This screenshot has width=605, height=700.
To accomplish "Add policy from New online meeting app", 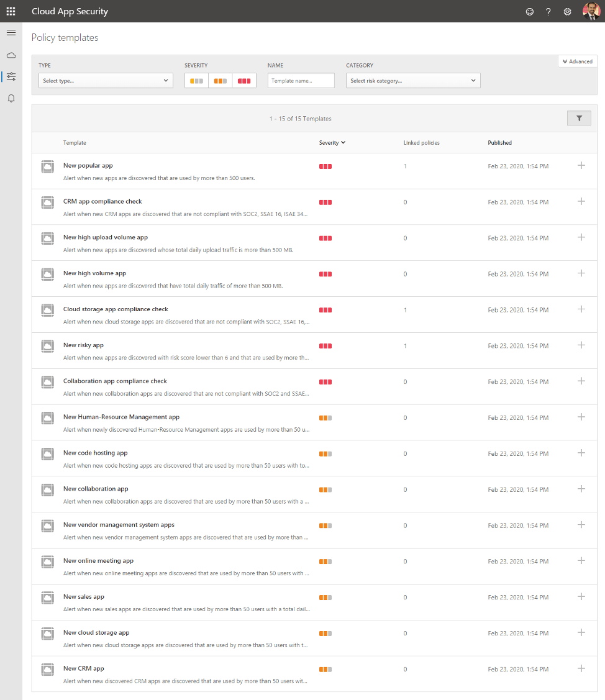I will (x=581, y=561).
